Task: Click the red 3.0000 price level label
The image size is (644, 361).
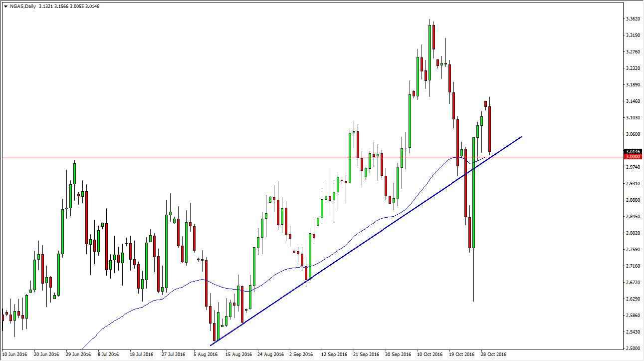Action: [x=633, y=157]
